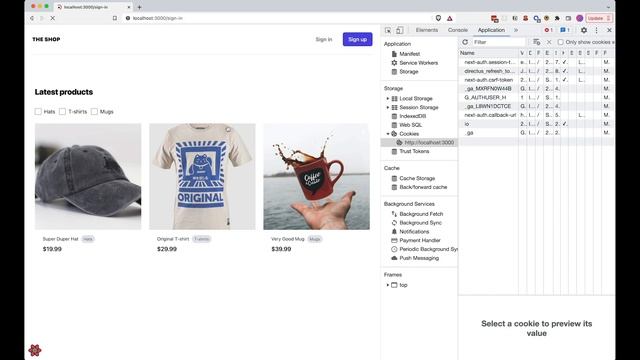
Task: Click the Brave Rewards triangle icon
Action: click(450, 18)
